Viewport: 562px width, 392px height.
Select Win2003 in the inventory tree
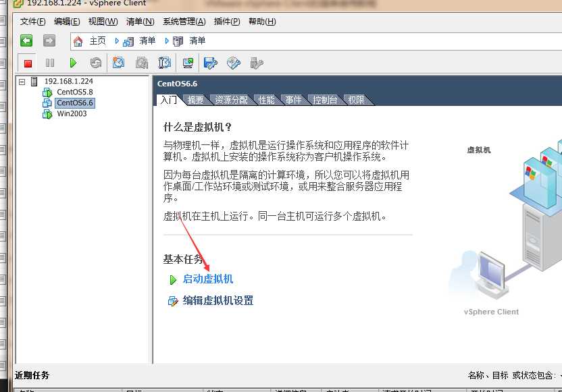72,114
